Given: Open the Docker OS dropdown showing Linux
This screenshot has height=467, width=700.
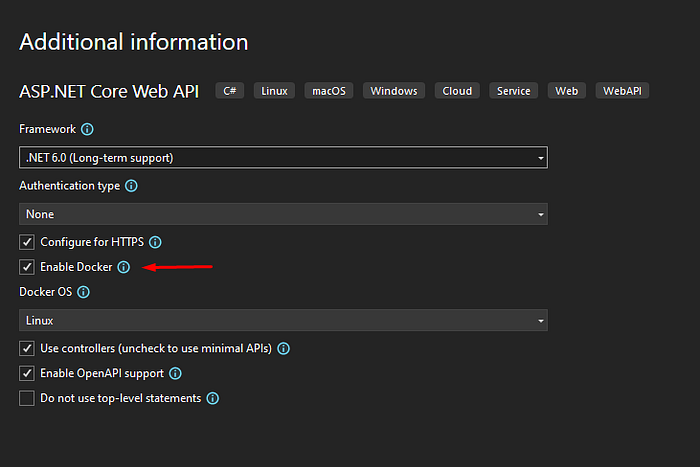Looking at the screenshot, I should 283,321.
